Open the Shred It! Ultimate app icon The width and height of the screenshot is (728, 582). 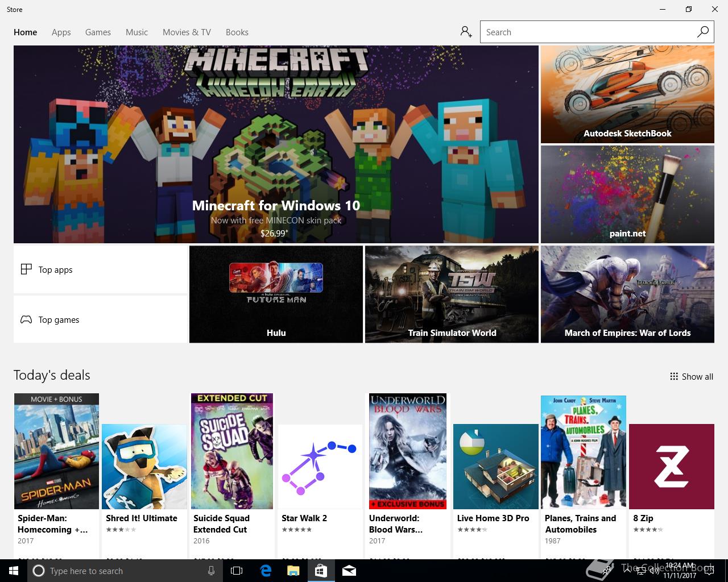coord(144,467)
